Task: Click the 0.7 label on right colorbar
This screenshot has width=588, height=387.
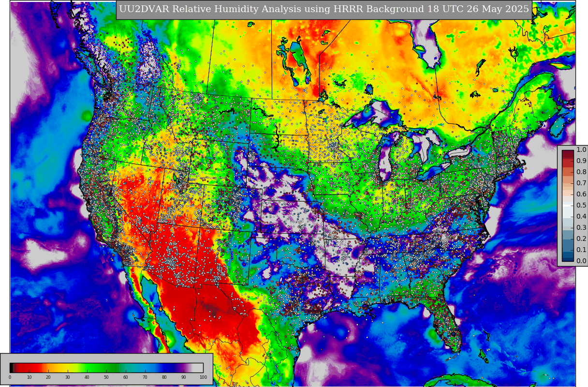Action: 581,183
